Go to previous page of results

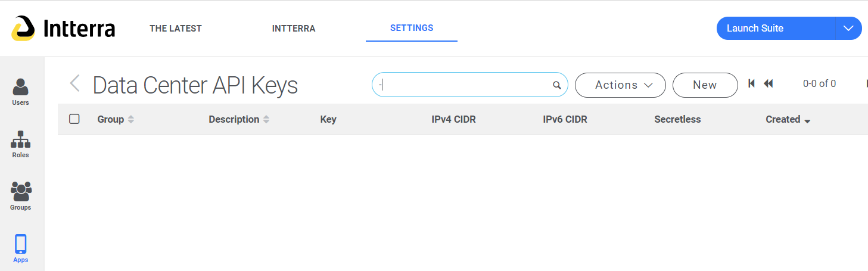coord(769,83)
